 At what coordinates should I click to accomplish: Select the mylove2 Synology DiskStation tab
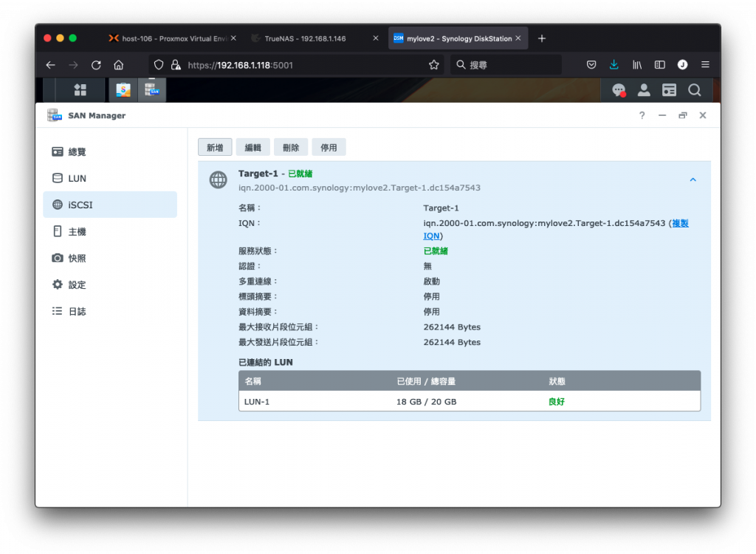pyautogui.click(x=458, y=38)
